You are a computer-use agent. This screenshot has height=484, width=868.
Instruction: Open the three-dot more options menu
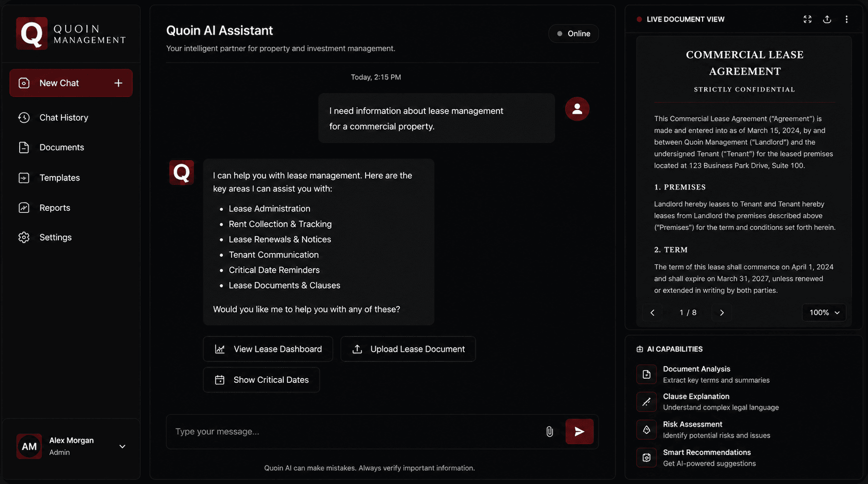pyautogui.click(x=846, y=19)
